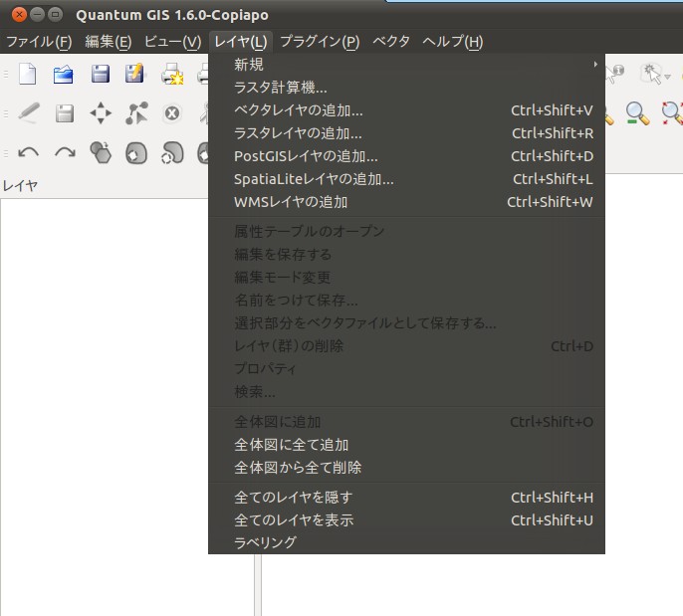Select the Node tool icon
The width and height of the screenshot is (683, 616).
click(x=136, y=113)
